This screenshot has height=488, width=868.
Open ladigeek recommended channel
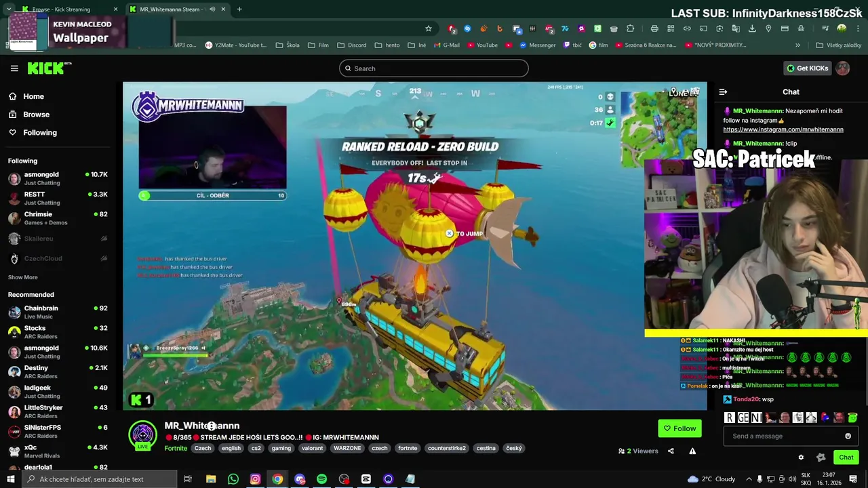point(58,392)
